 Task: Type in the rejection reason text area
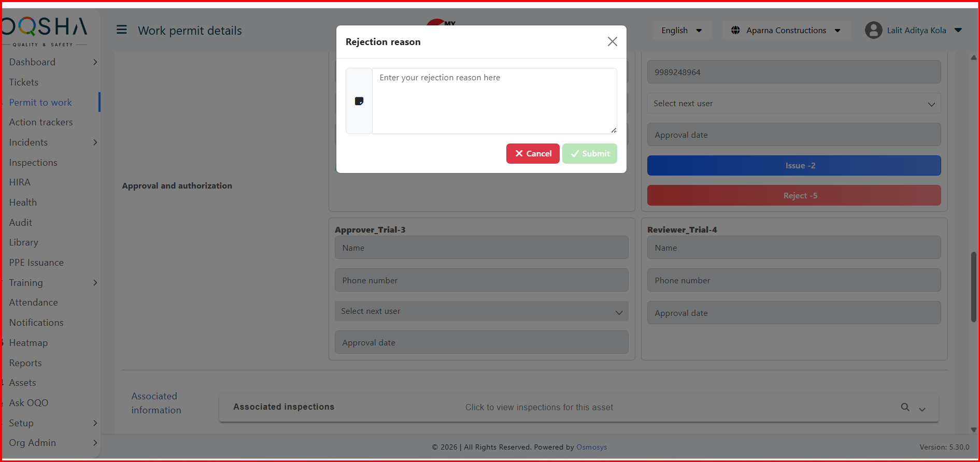494,101
